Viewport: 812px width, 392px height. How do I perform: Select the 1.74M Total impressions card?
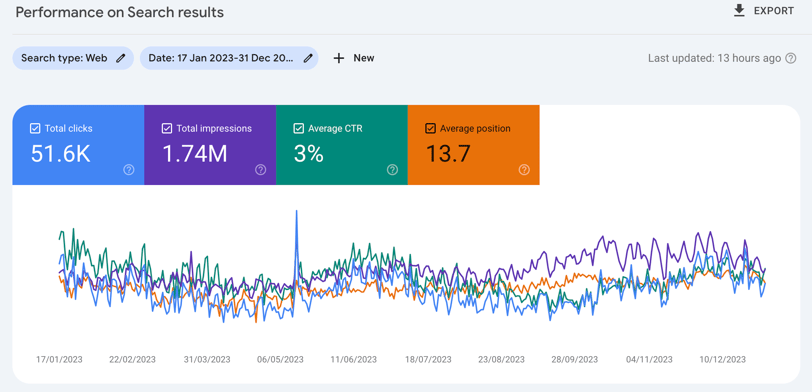210,145
